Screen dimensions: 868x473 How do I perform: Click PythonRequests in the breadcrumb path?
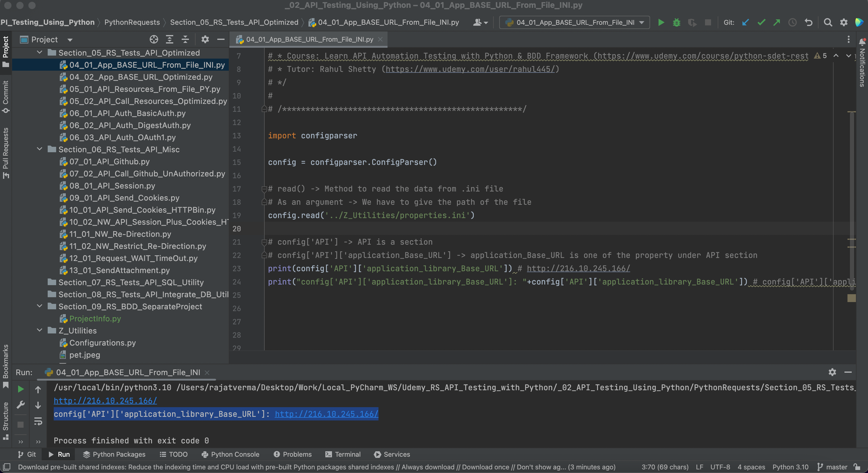point(132,22)
